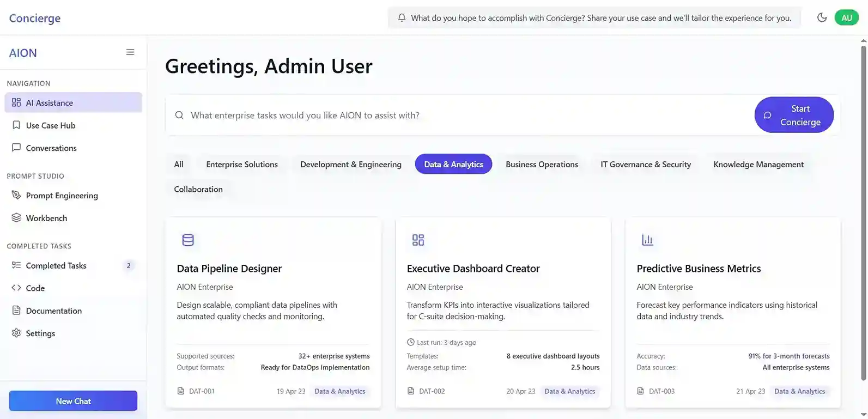The height and width of the screenshot is (419, 868).
Task: Click the Settings gear icon
Action: tap(16, 333)
